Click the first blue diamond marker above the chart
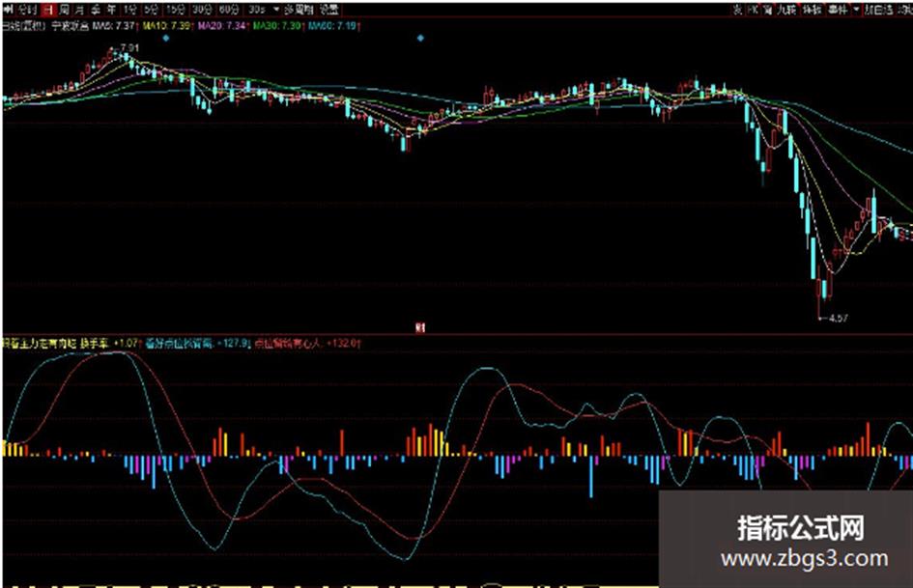This screenshot has height=588, width=913. point(166,39)
